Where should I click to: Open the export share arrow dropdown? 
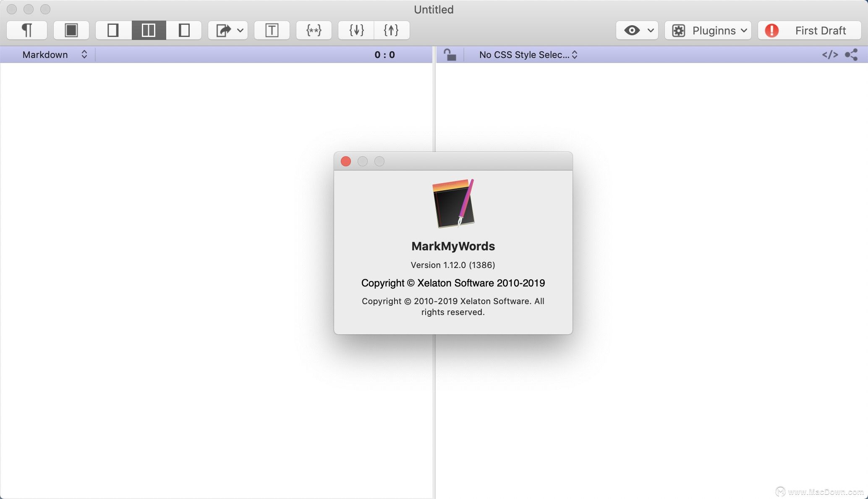coord(228,30)
